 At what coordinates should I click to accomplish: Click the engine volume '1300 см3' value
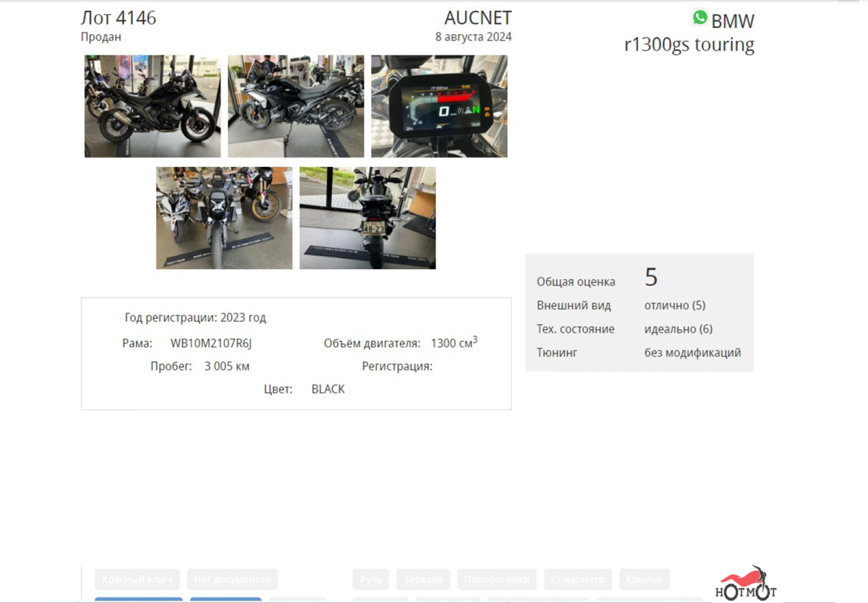pos(454,343)
